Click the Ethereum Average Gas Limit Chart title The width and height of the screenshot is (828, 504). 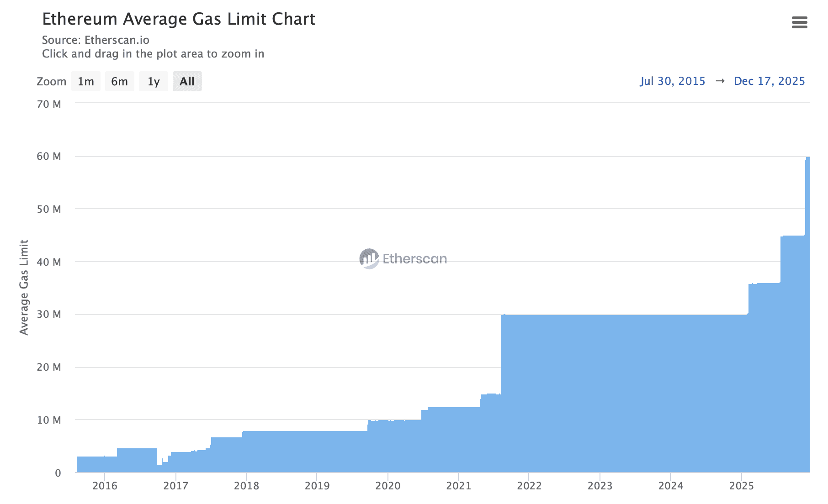(179, 19)
